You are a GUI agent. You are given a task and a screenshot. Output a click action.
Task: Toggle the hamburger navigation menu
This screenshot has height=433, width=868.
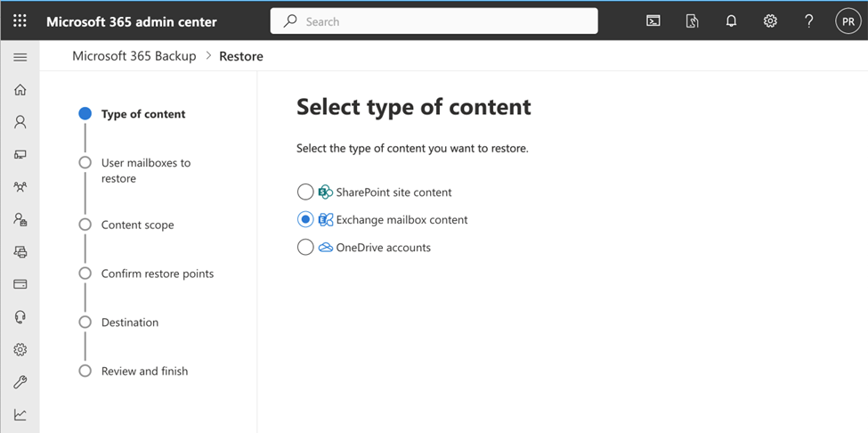[x=20, y=58]
